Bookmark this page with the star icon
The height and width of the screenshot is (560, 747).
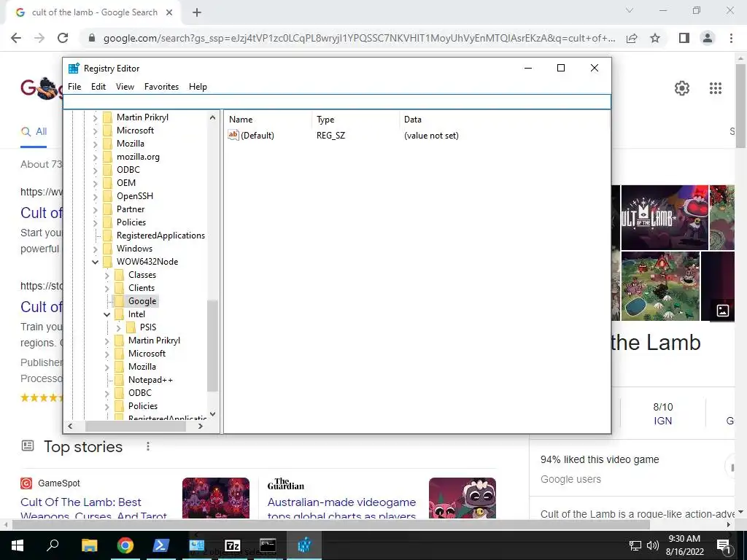[655, 38]
